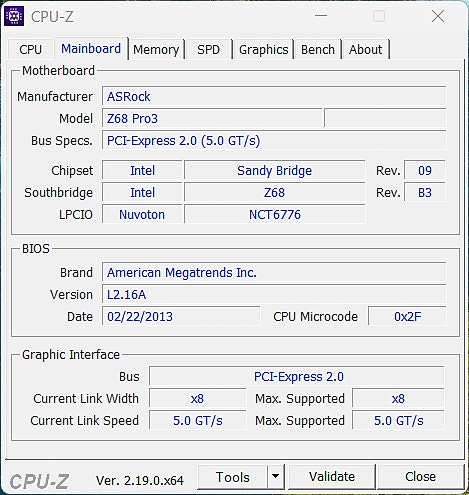Screen dimensions: 469x495
Task: Click the Southbridge vendor value Intel
Action: click(142, 192)
